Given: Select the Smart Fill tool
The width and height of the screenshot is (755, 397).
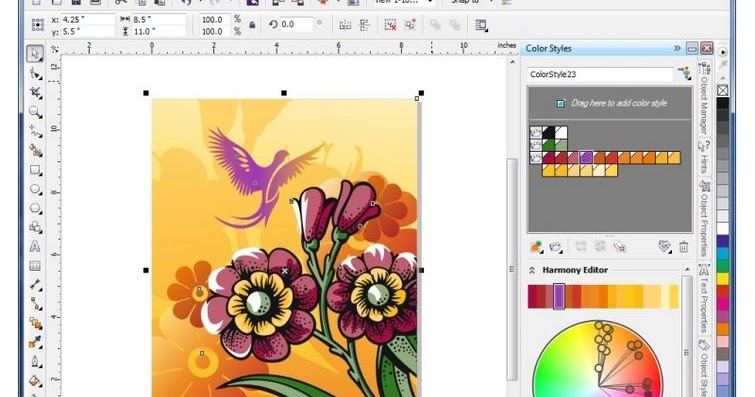Looking at the screenshot, I should (x=35, y=150).
